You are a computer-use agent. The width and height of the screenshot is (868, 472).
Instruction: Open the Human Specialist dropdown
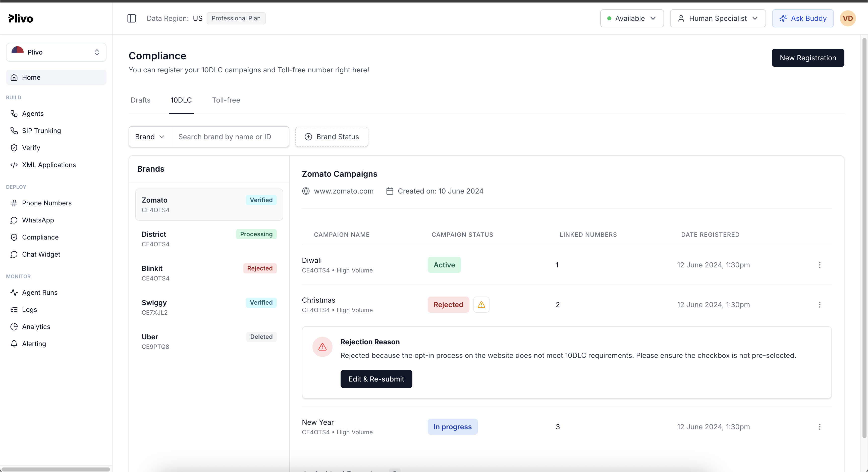coord(718,18)
